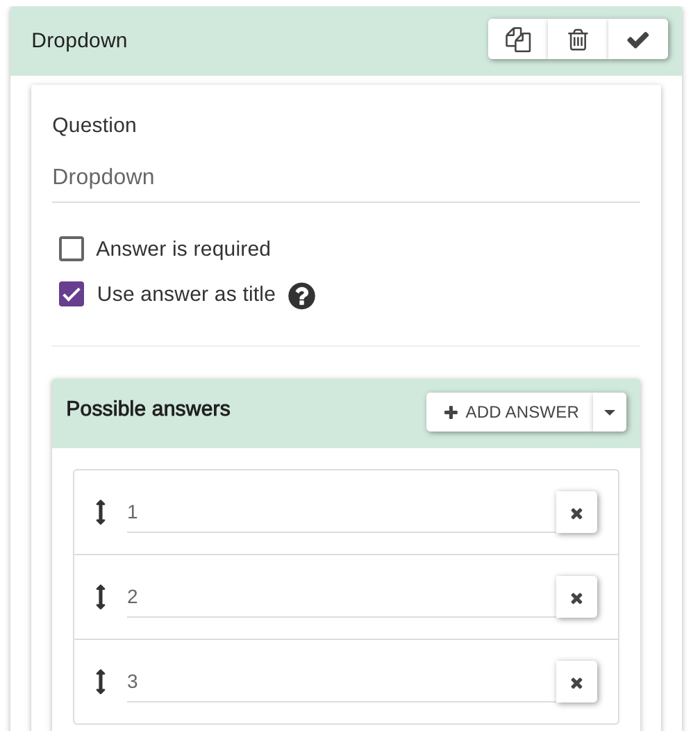Enable the 'Answer is required' checkbox
The height and width of the screenshot is (731, 700).
72,249
